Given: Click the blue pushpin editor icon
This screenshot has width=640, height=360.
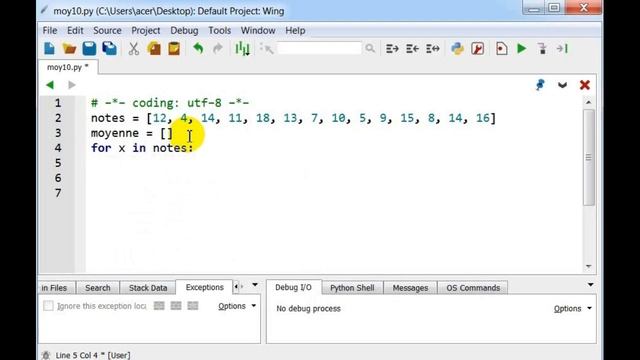Looking at the screenshot, I should [540, 85].
